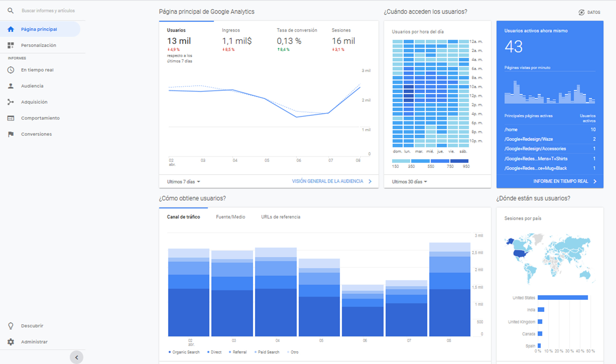
Task: Switch to the Canal de tráfico tab
Action: [x=183, y=217]
